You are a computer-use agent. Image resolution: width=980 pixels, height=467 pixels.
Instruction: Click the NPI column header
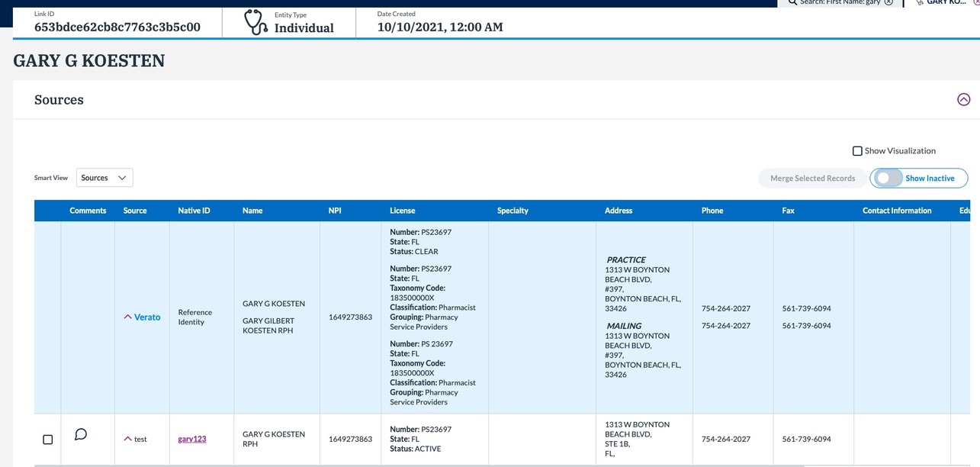click(x=335, y=211)
